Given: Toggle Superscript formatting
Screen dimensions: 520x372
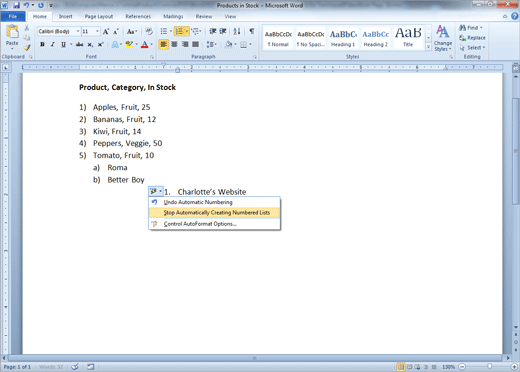Looking at the screenshot, I should [100, 44].
